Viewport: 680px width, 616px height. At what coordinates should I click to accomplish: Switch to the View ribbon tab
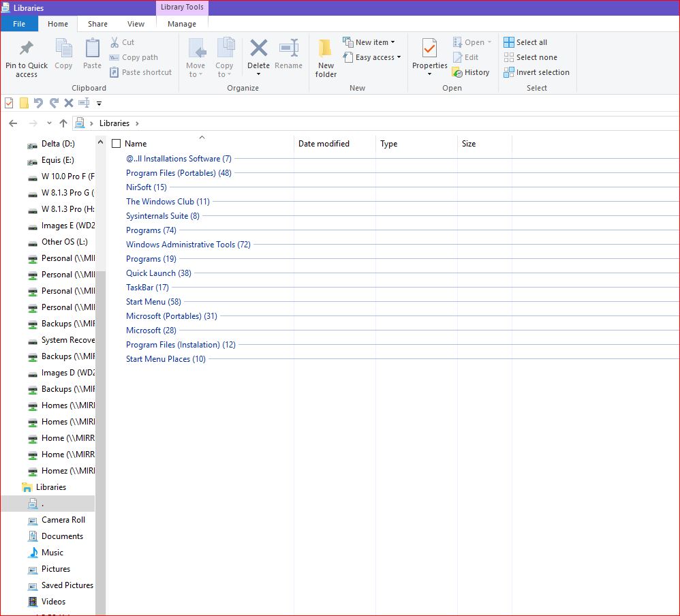(x=136, y=24)
